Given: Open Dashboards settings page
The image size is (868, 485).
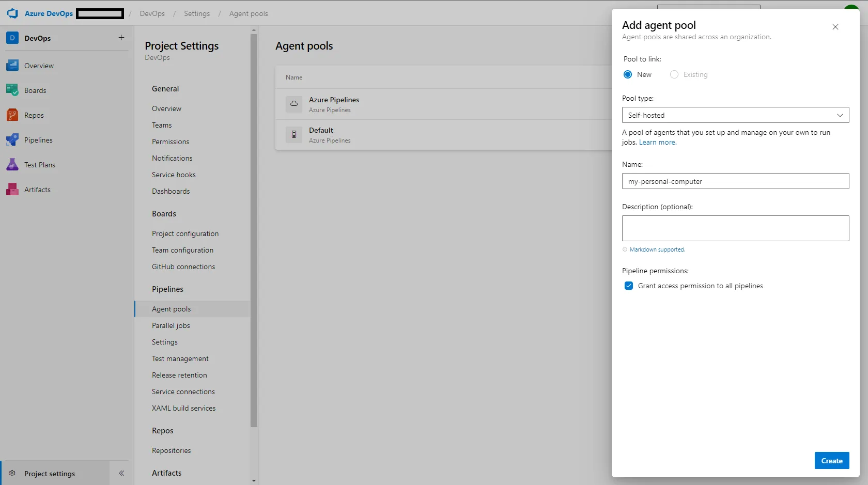Looking at the screenshot, I should (x=171, y=191).
